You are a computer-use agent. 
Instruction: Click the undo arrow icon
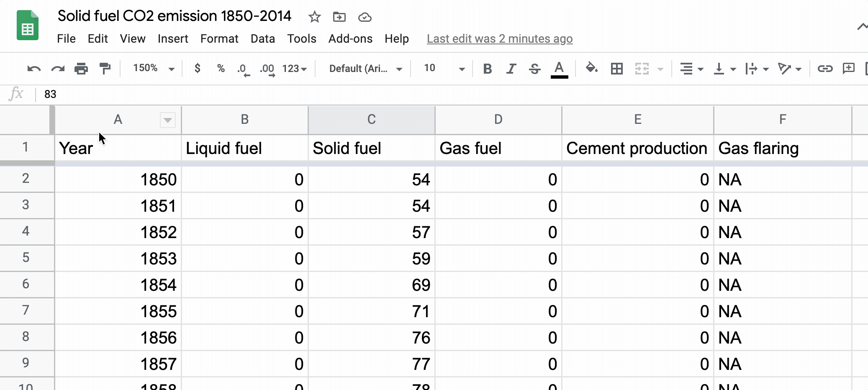(x=33, y=69)
